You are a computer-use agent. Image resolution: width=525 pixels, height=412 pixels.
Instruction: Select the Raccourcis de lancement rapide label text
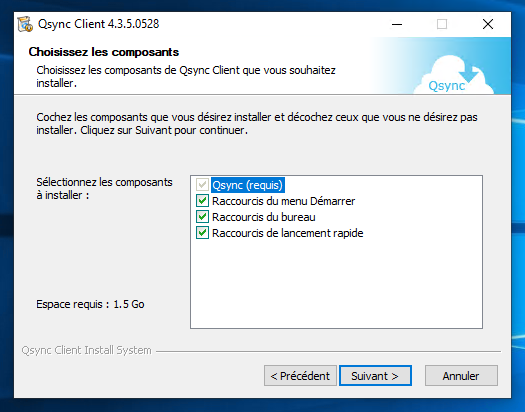click(288, 233)
